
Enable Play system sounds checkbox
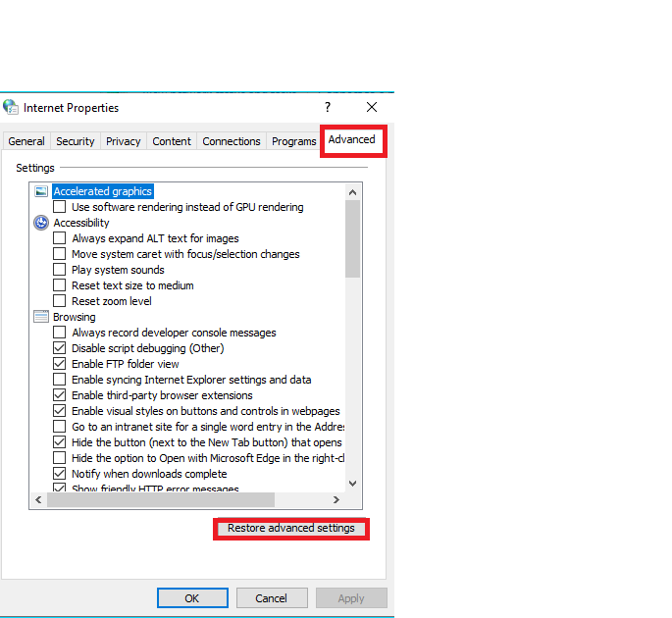pos(59,270)
